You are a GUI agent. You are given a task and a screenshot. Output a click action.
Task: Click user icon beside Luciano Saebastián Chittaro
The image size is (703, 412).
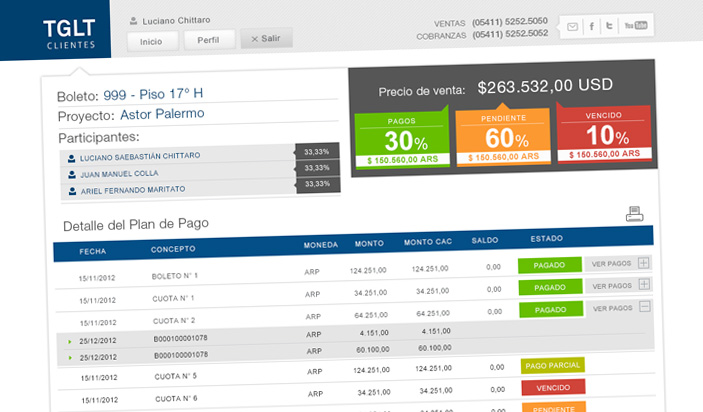[x=71, y=157]
